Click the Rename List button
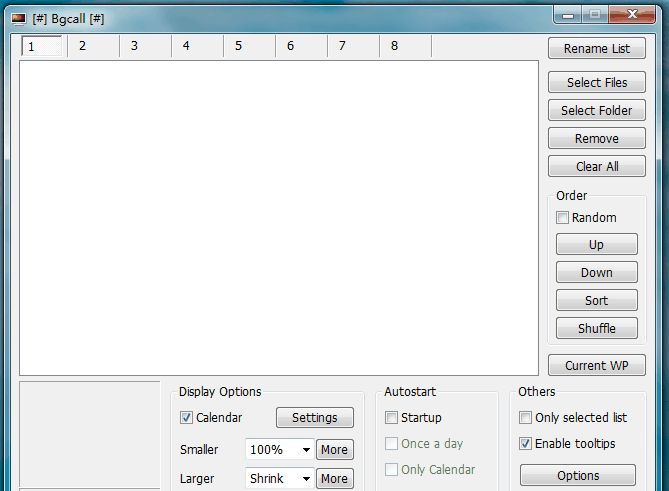Viewport: 669px width, 491px height. pyautogui.click(x=597, y=48)
